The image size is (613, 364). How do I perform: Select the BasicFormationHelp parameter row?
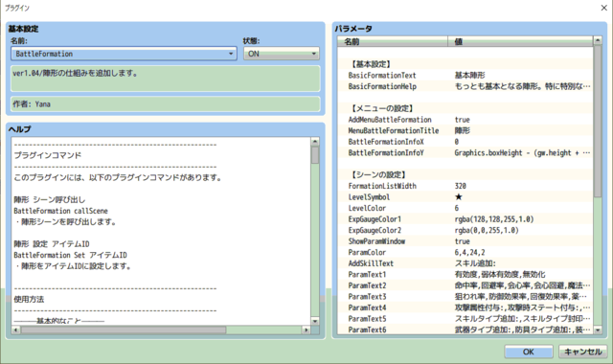pyautogui.click(x=465, y=86)
